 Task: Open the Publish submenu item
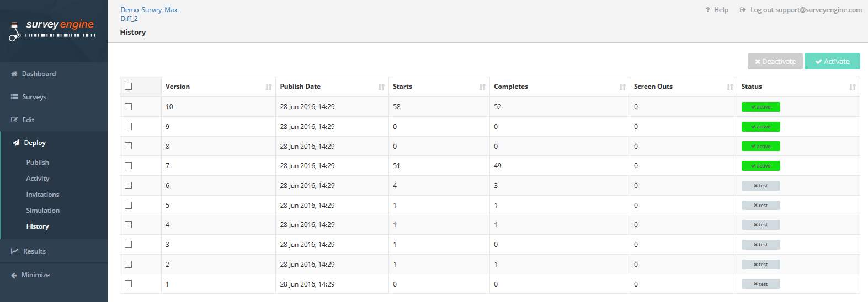pyautogui.click(x=38, y=163)
